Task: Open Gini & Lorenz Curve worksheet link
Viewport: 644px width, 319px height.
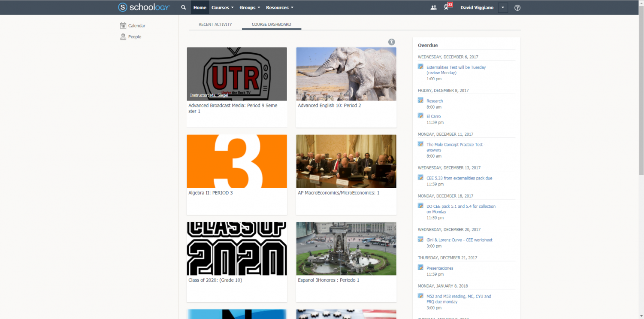Action: [459, 240]
